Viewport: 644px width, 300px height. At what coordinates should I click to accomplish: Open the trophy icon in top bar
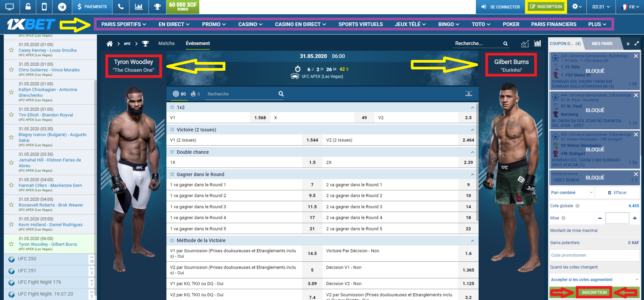click(x=157, y=7)
